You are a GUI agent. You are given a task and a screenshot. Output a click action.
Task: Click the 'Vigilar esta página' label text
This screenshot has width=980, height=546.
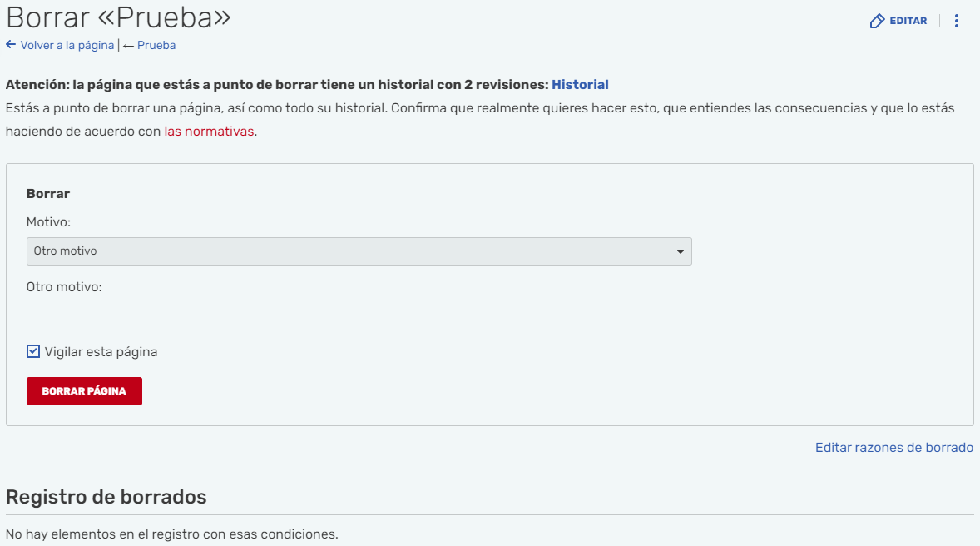(101, 351)
